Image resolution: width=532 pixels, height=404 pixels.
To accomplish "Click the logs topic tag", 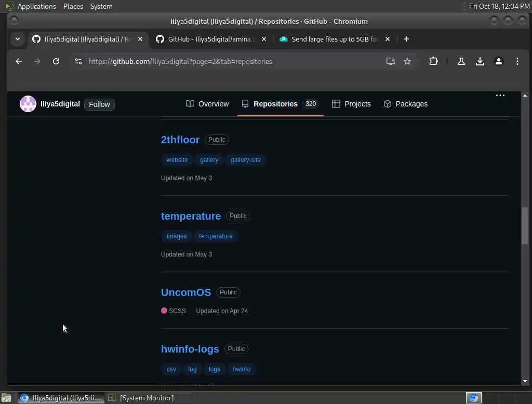I will [x=215, y=369].
